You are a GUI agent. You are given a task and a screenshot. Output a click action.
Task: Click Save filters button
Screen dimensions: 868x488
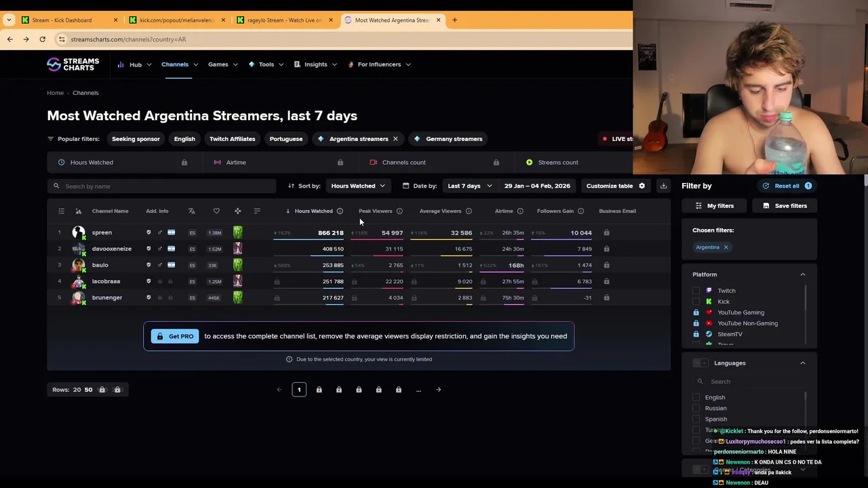[x=785, y=206]
